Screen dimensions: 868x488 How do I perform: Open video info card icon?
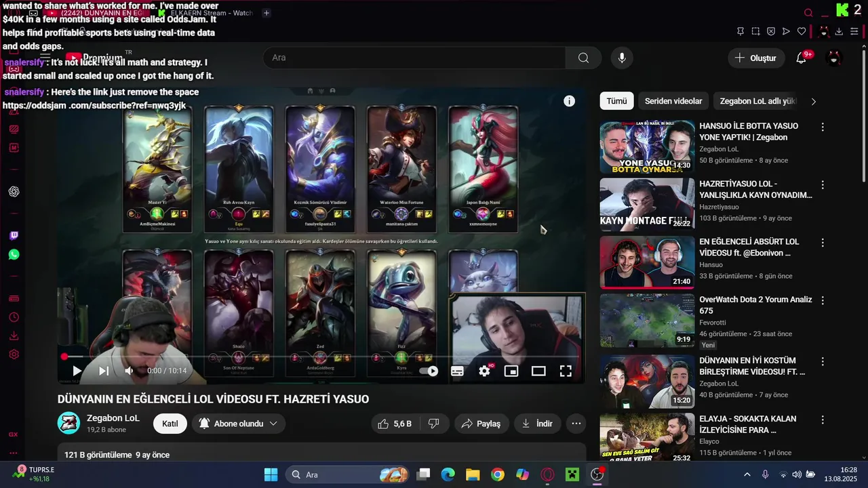[x=570, y=101]
